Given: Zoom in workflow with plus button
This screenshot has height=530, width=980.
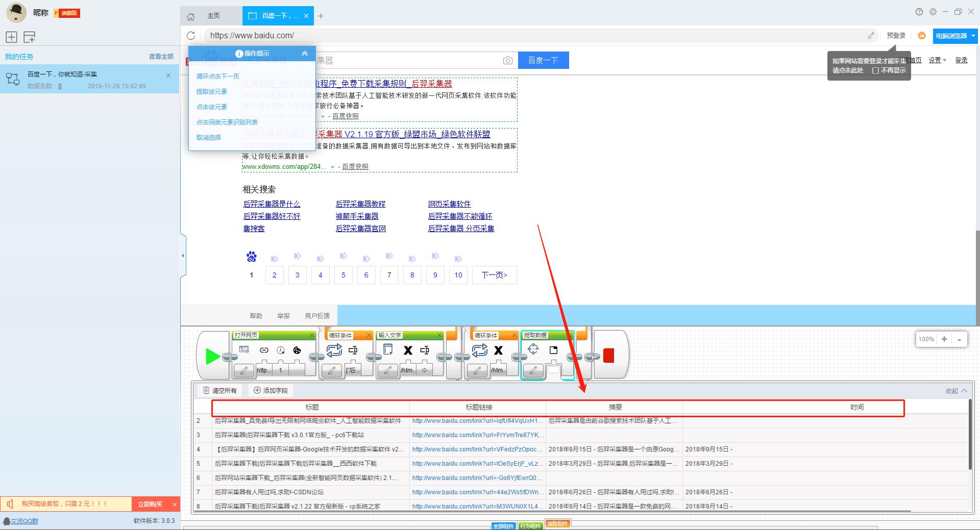Looking at the screenshot, I should pyautogui.click(x=944, y=339).
